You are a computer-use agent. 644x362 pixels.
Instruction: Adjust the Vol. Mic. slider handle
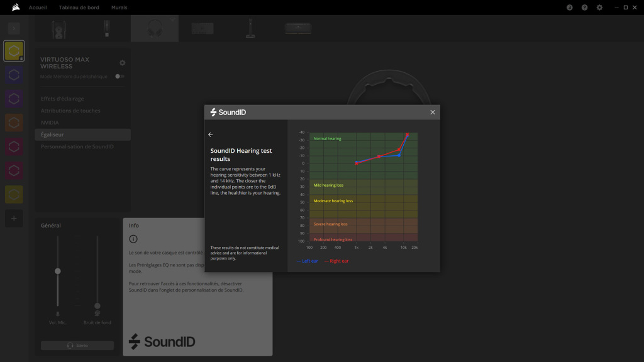[x=57, y=271]
